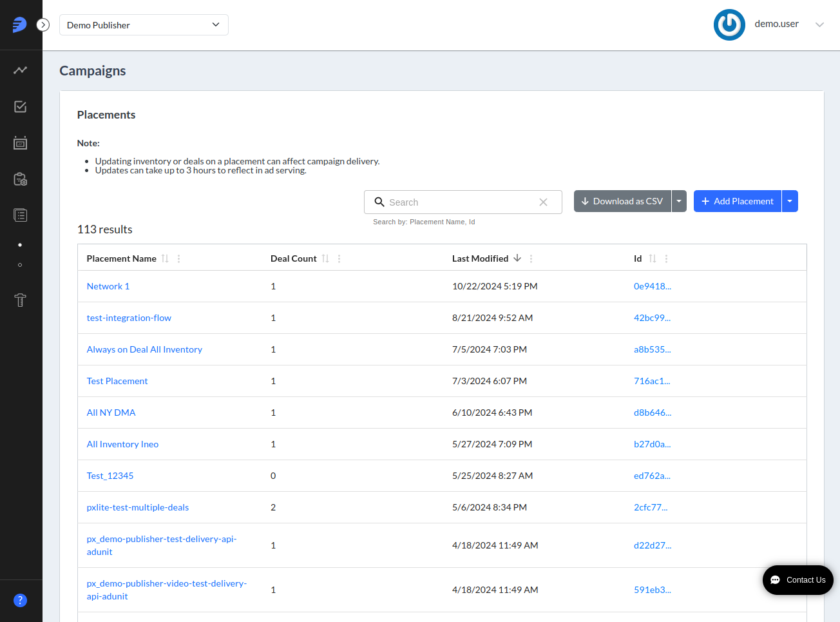Image resolution: width=840 pixels, height=622 pixels.
Task: Open the Network 1 placement
Action: tap(108, 286)
